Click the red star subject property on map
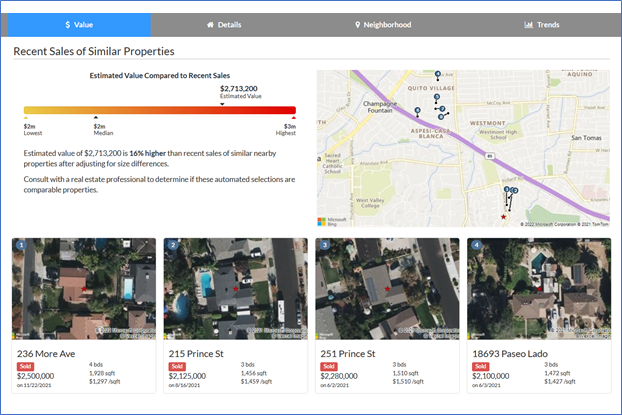 503,217
